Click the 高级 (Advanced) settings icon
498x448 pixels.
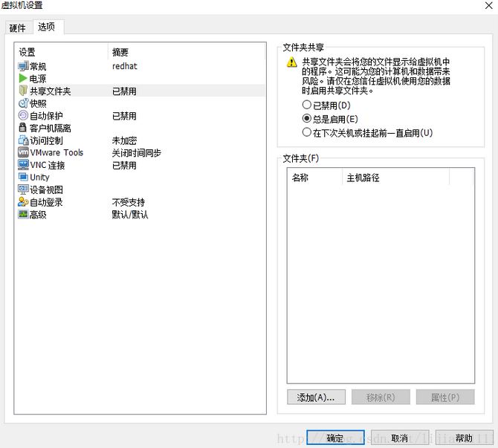(23, 214)
